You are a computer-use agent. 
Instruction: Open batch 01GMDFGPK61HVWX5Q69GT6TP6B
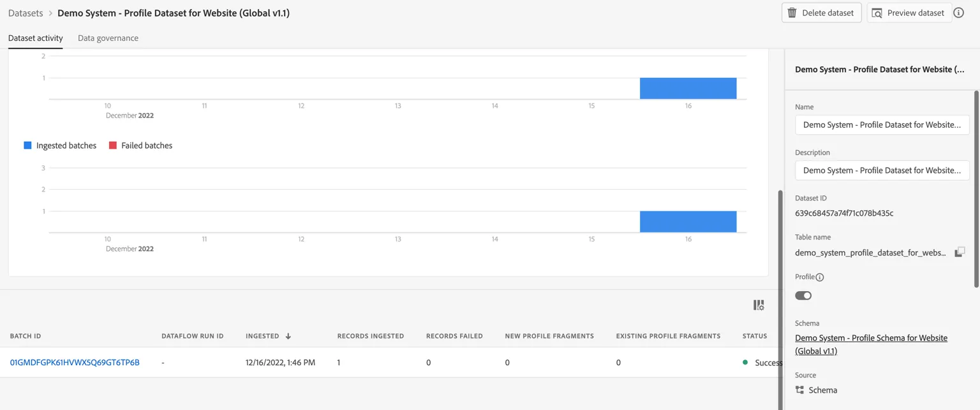pos(75,362)
